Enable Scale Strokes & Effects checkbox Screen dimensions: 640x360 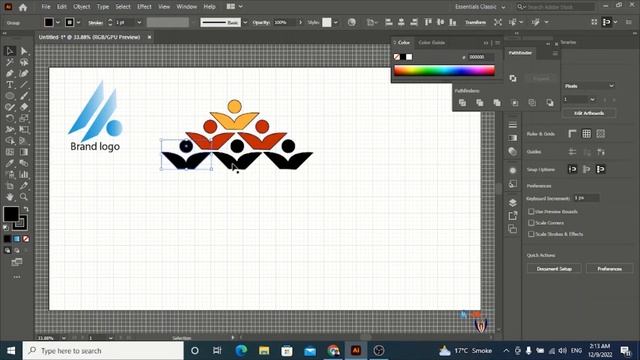[x=531, y=234]
